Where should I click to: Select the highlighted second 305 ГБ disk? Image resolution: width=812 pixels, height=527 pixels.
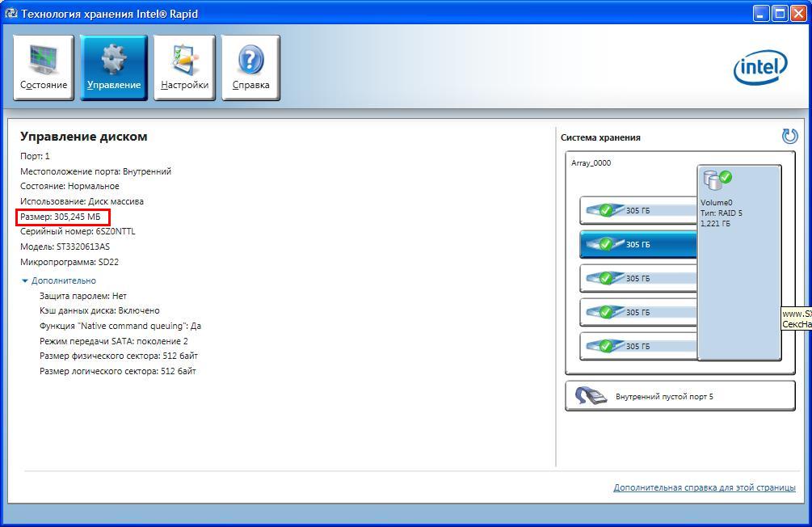pos(638,244)
